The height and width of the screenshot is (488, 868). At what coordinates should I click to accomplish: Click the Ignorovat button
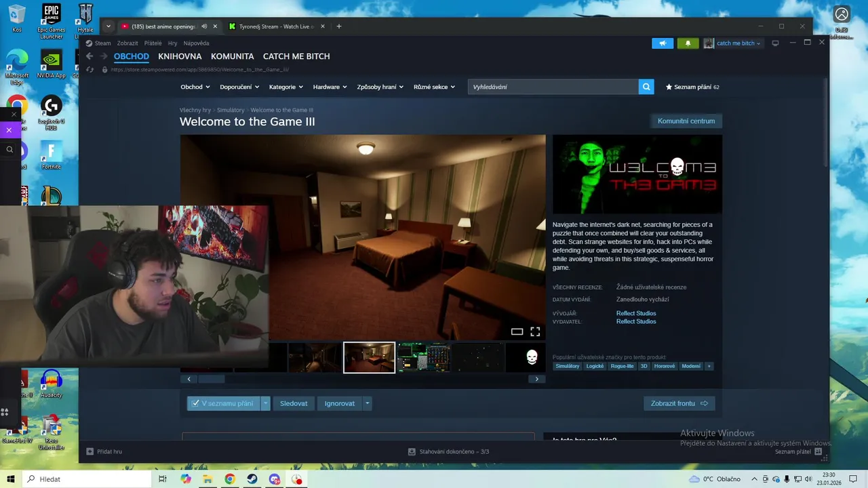point(340,403)
